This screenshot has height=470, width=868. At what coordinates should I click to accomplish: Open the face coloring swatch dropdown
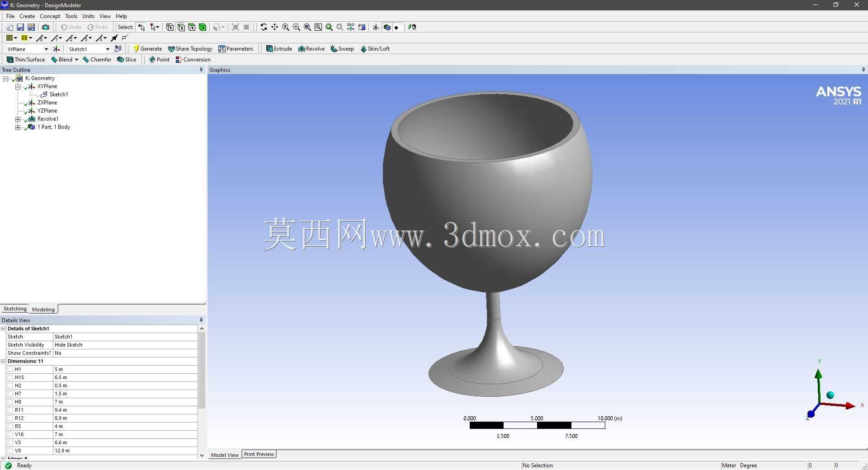click(15, 38)
